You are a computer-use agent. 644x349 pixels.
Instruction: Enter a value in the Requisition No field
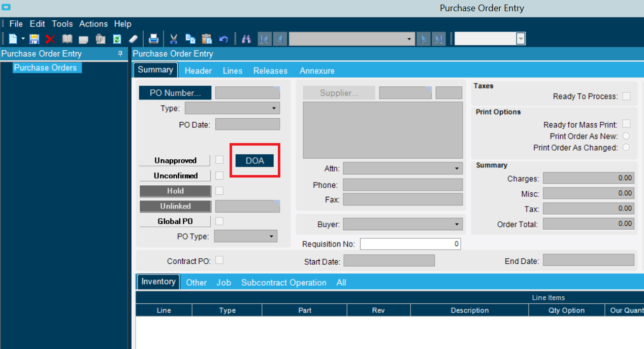(410, 243)
